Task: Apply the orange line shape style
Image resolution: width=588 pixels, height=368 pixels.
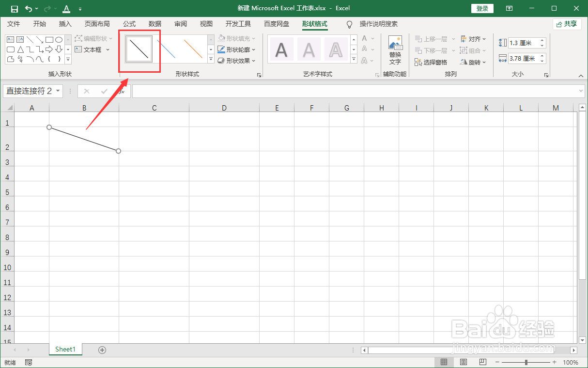Action: coord(193,49)
